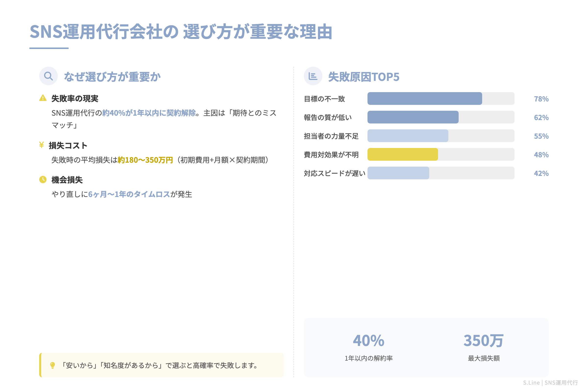Screen dimensions: 588x392
Task: Toggle the 報告の質が低い bar
Action: coord(413,117)
